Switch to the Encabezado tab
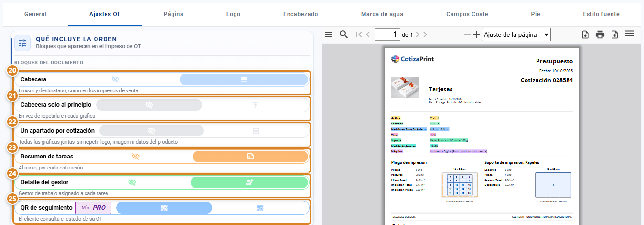Image resolution: width=644 pixels, height=225 pixels. (301, 14)
